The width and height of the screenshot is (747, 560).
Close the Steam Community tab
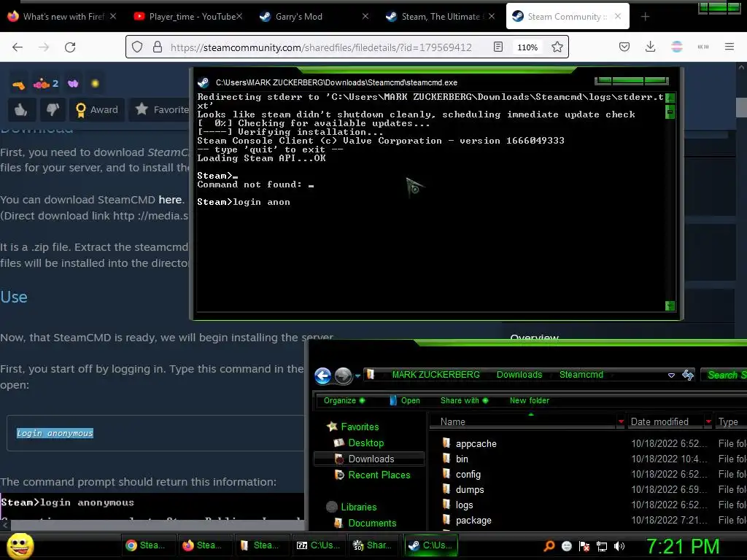coord(617,16)
